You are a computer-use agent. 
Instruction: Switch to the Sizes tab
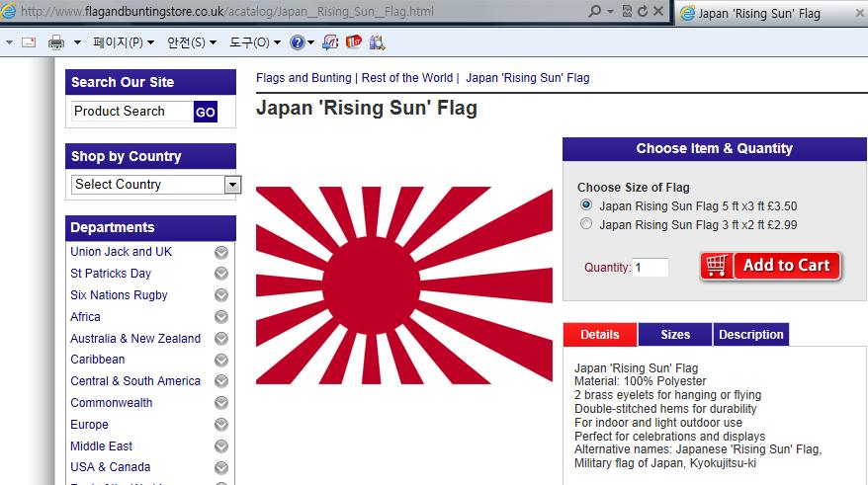675,335
